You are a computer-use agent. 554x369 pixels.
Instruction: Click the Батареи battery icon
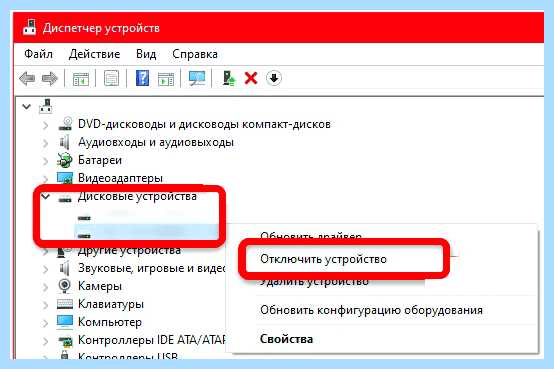point(65,160)
